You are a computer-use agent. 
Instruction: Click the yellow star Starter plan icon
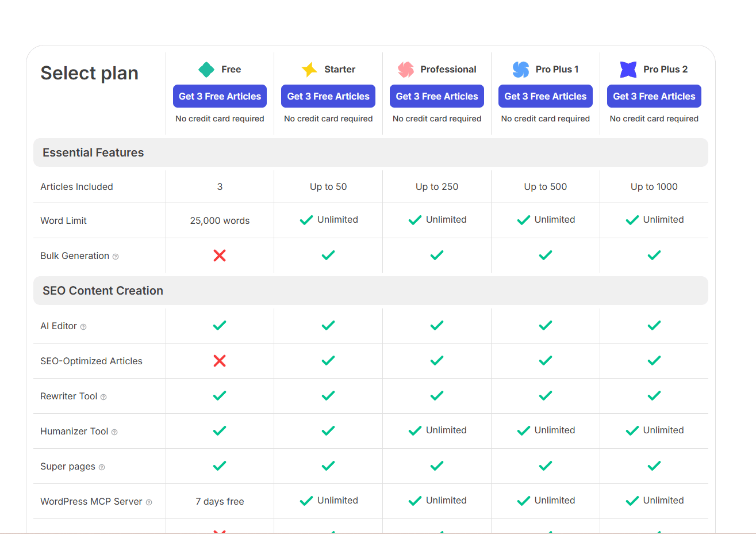pyautogui.click(x=309, y=70)
